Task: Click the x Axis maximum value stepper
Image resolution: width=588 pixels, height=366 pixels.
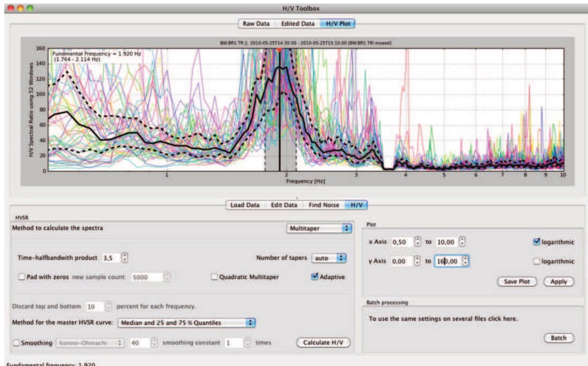Action: pos(462,241)
